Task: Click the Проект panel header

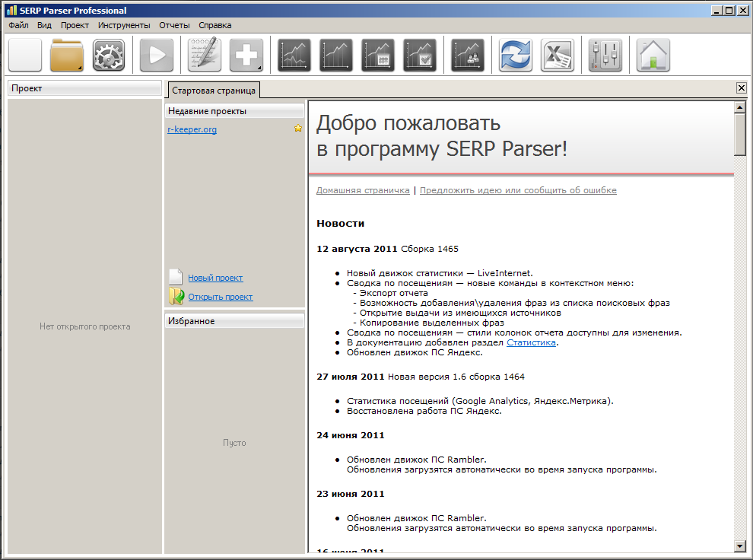Action: tap(84, 88)
